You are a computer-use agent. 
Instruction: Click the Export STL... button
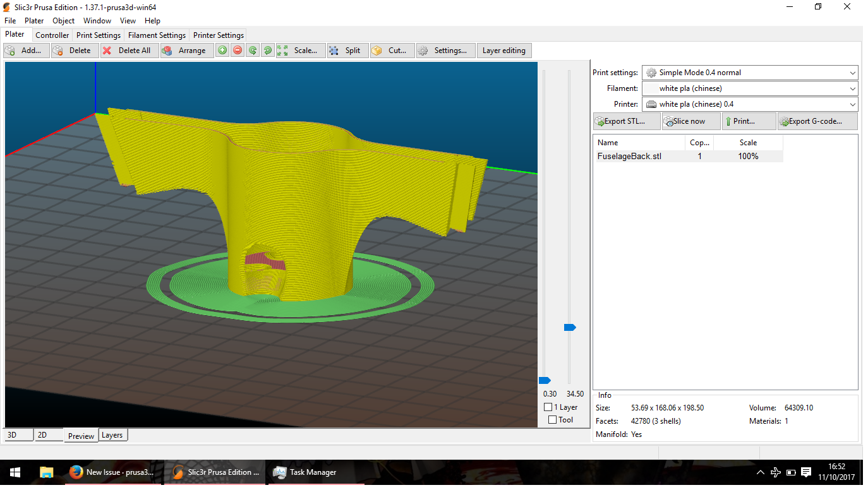627,121
